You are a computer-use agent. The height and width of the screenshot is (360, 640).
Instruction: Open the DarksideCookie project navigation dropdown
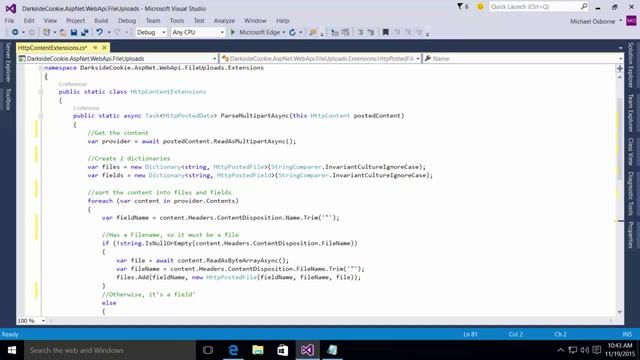[x=118, y=58]
